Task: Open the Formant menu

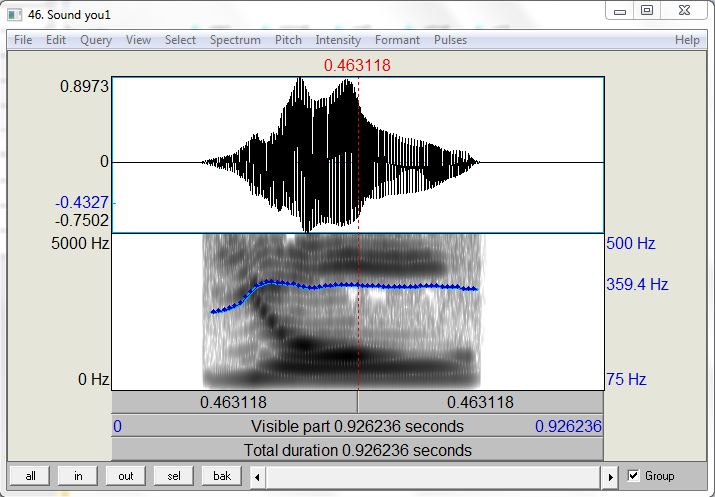Action: coord(397,40)
